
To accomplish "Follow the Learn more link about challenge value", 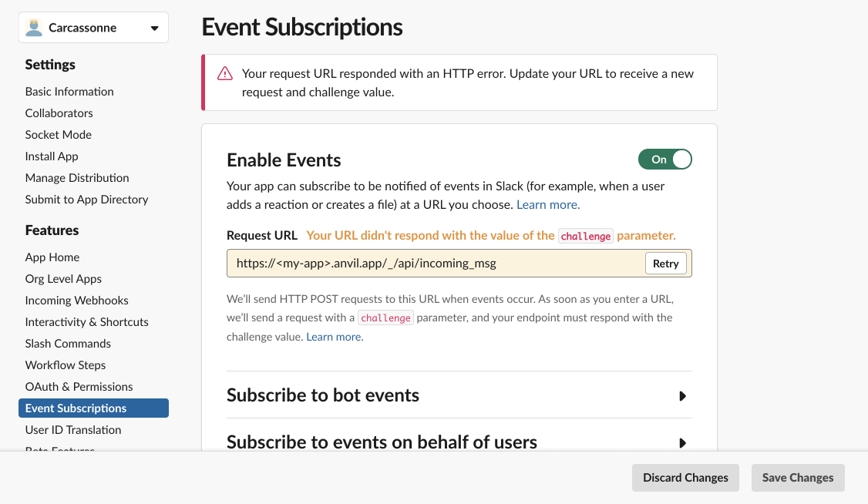I will (x=335, y=338).
